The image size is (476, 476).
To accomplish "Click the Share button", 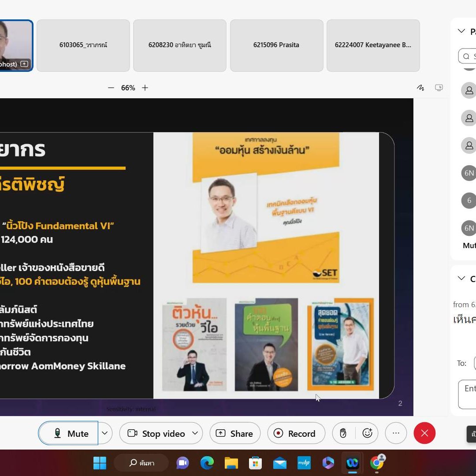I will click(x=235, y=433).
